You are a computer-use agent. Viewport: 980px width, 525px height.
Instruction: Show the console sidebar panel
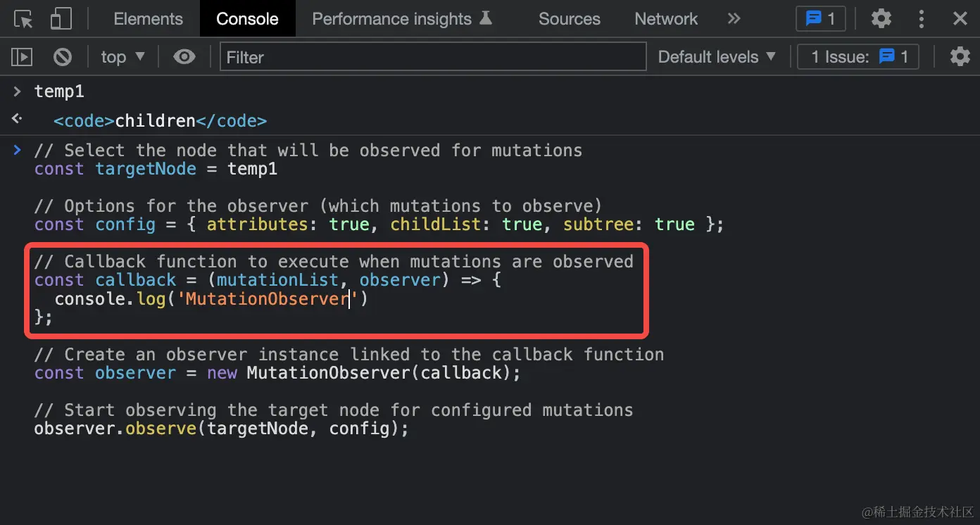[22, 57]
